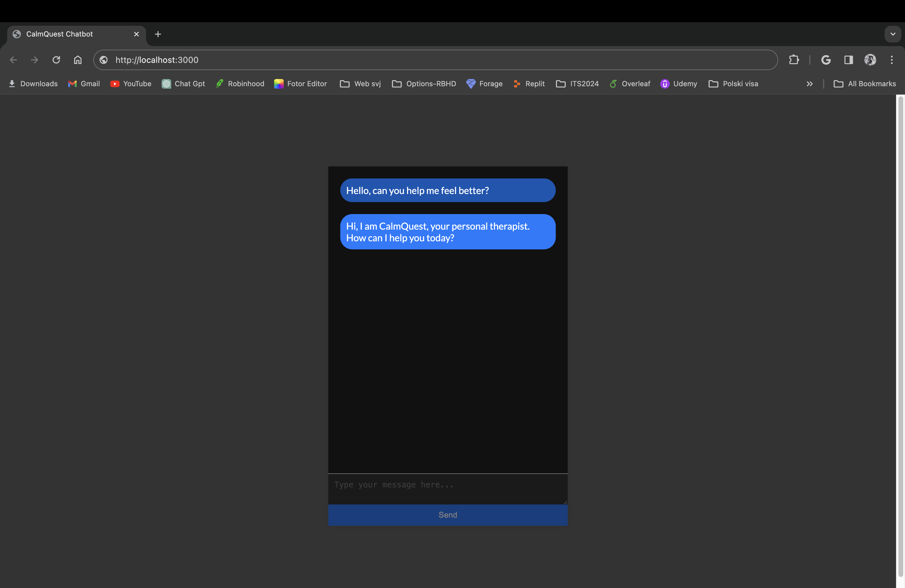Click the Send button
Screen dimensions: 905x588
(447, 515)
